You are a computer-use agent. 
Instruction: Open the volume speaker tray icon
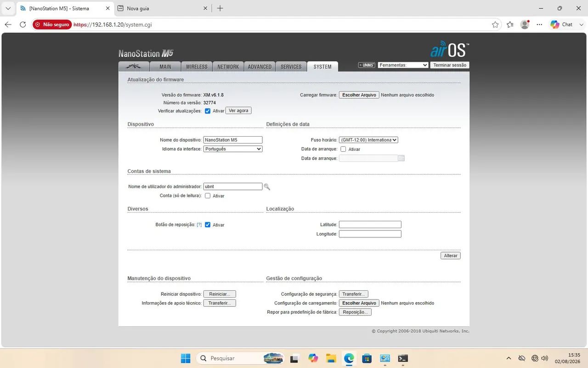click(545, 358)
